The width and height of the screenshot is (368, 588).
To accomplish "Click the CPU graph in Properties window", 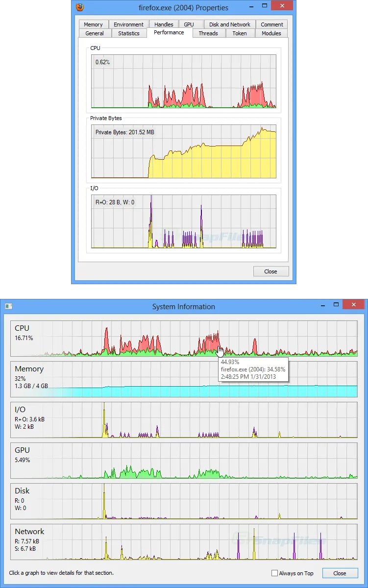I will pyautogui.click(x=184, y=81).
